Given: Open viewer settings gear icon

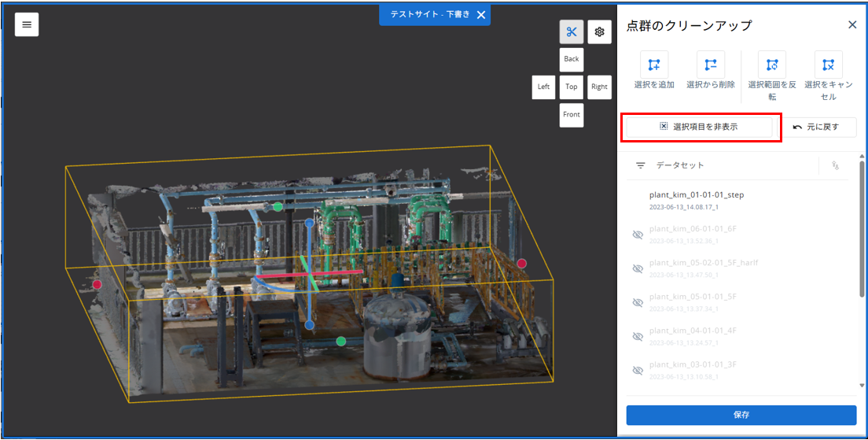Looking at the screenshot, I should coord(600,31).
